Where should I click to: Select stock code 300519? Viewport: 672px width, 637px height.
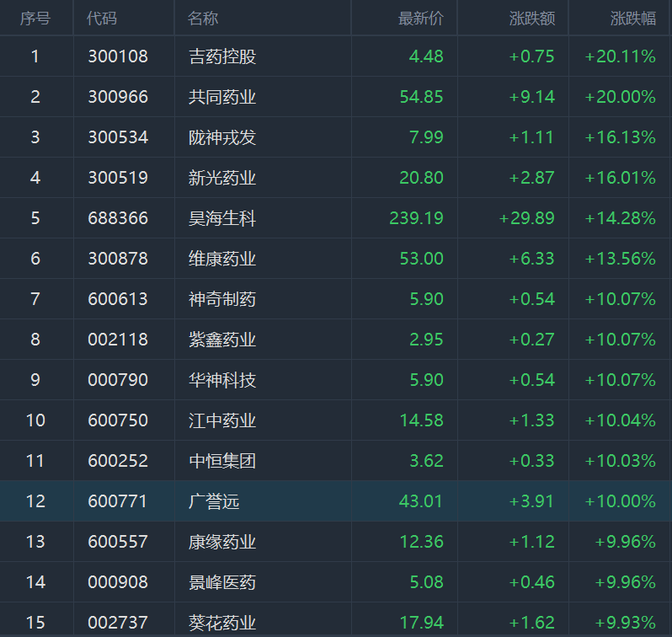118,178
